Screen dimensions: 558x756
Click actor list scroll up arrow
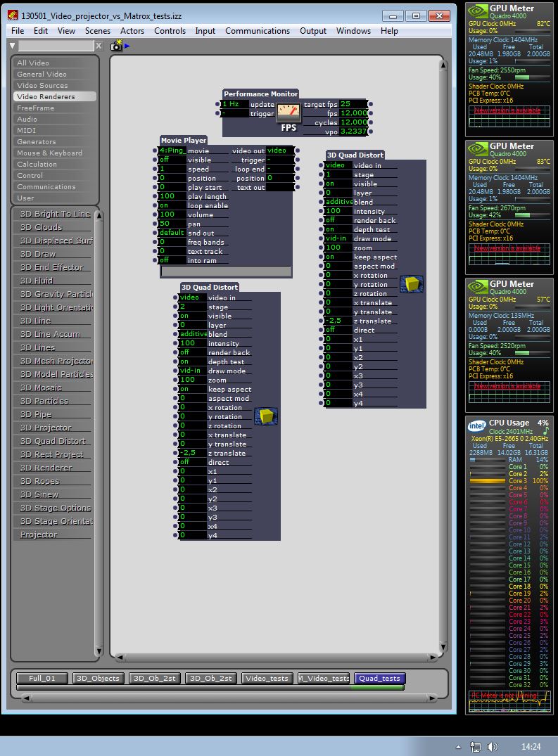point(99,215)
